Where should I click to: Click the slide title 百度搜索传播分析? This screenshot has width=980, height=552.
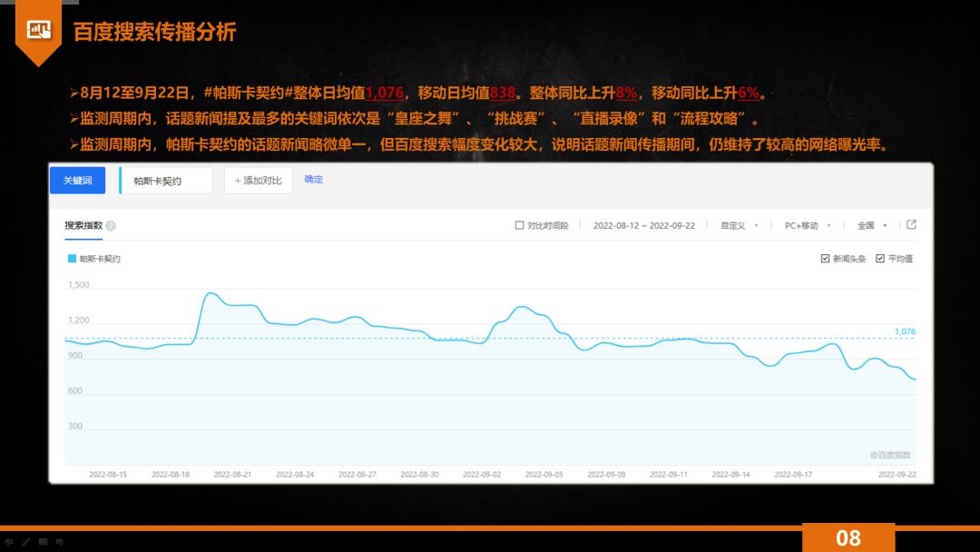coord(154,31)
